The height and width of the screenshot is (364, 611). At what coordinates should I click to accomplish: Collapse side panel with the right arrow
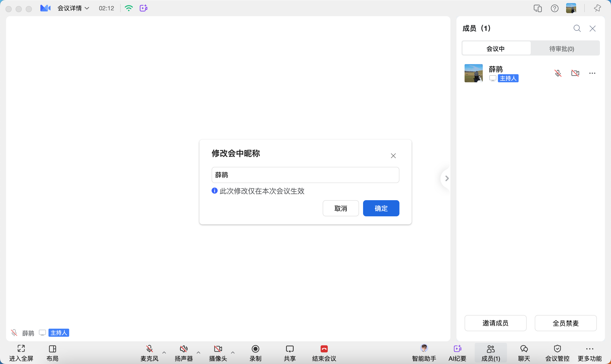(447, 178)
